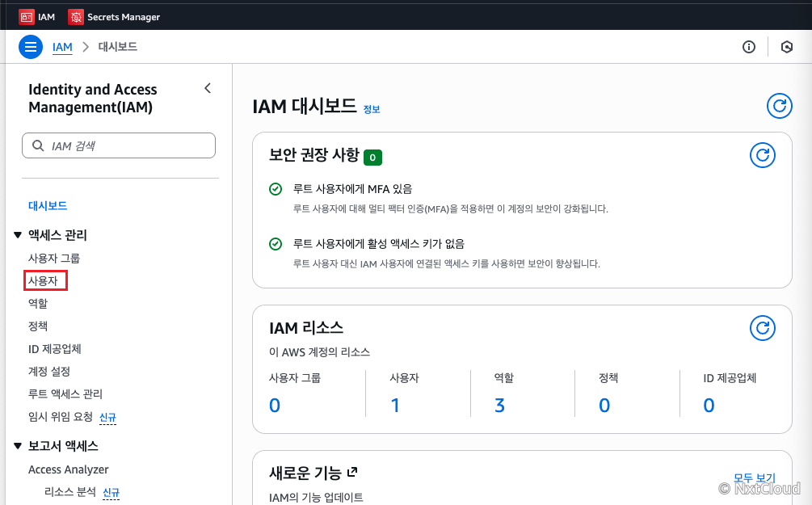Open 루트 액세스 관리 in the side navigation
The width and height of the screenshot is (812, 505).
coord(65,393)
